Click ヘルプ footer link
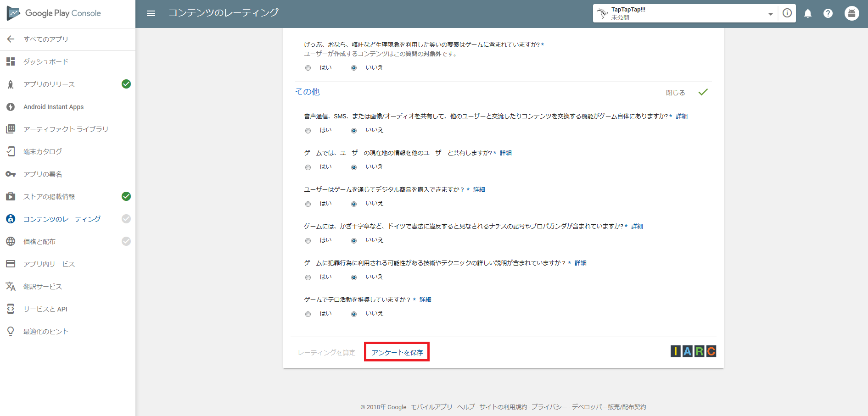Screen dimensions: 868x416 click(x=466, y=407)
